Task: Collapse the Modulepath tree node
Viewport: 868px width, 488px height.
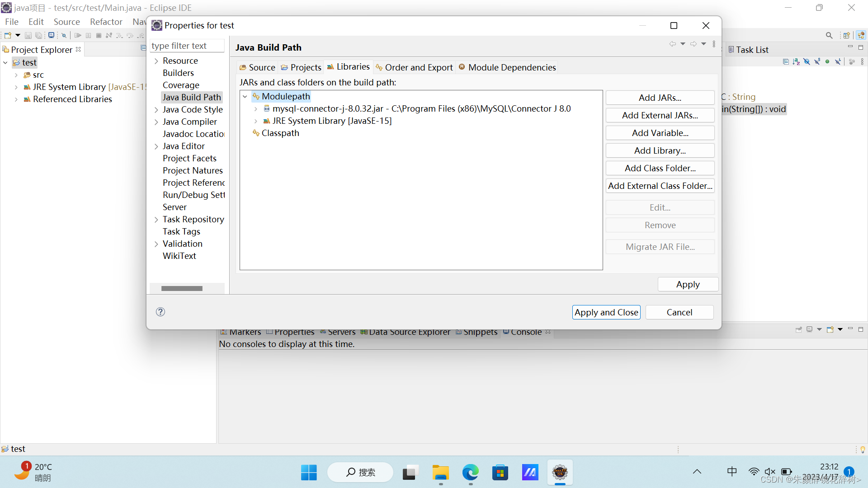Action: [x=245, y=97]
